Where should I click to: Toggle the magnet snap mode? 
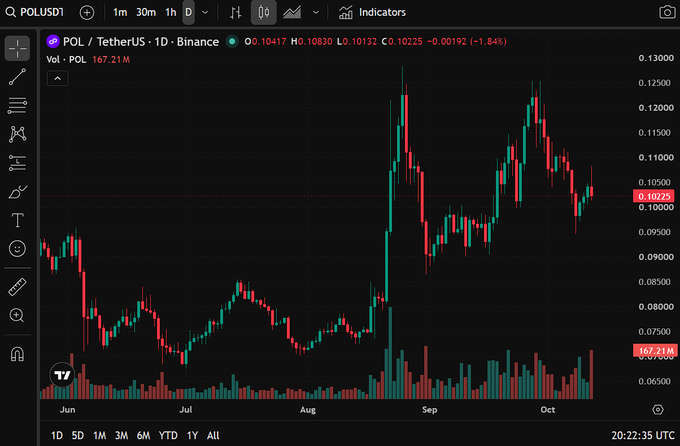17,354
